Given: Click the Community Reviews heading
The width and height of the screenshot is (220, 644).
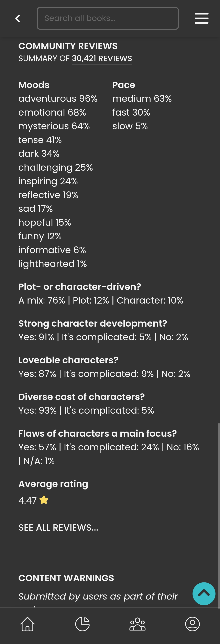Looking at the screenshot, I should (x=68, y=46).
